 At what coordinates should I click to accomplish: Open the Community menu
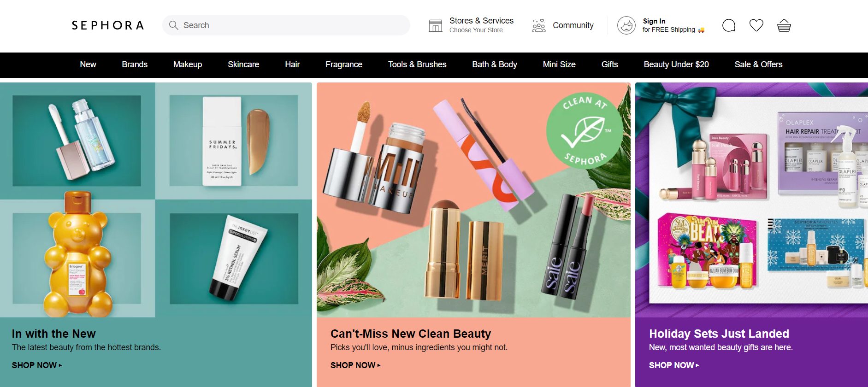point(562,25)
